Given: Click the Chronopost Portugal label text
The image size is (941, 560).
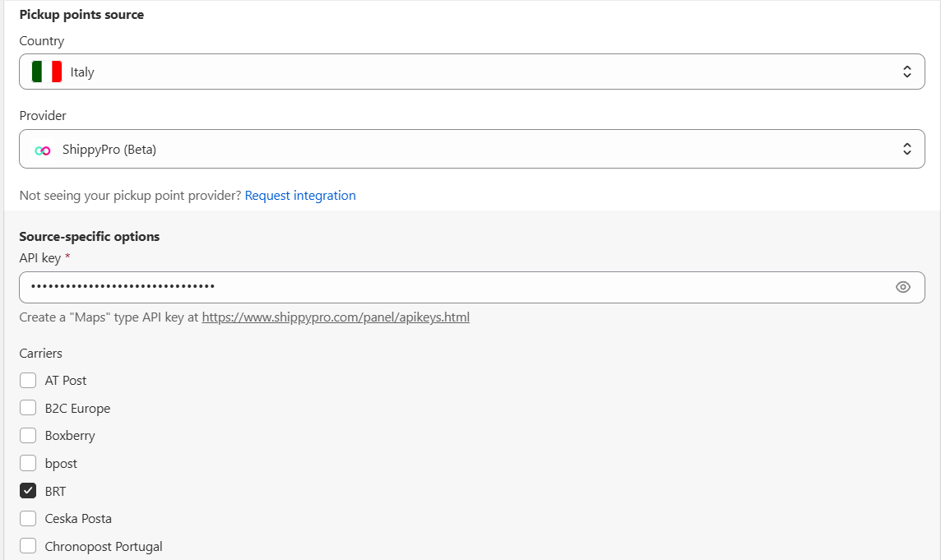Looking at the screenshot, I should [104, 546].
